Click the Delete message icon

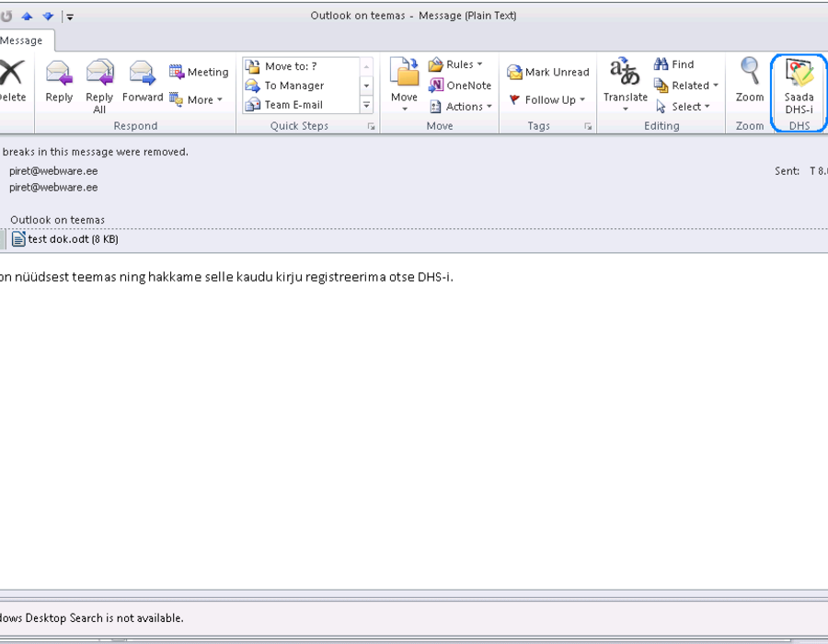coord(12,81)
